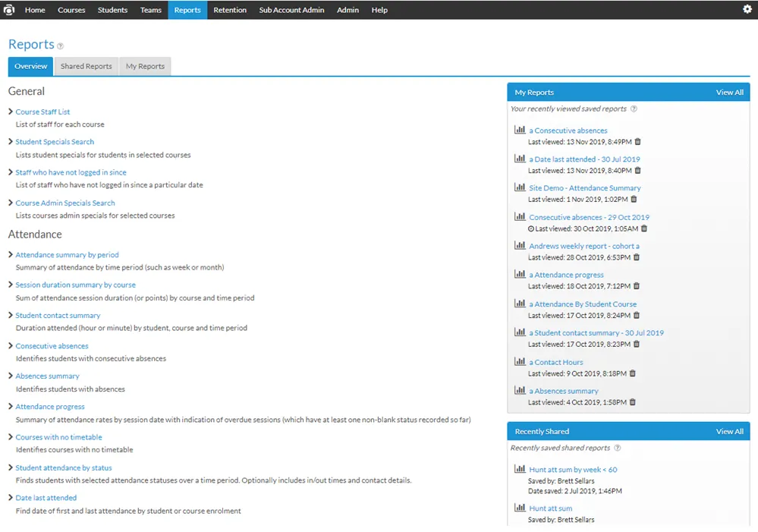
Task: Open the Courses menu
Action: click(71, 10)
